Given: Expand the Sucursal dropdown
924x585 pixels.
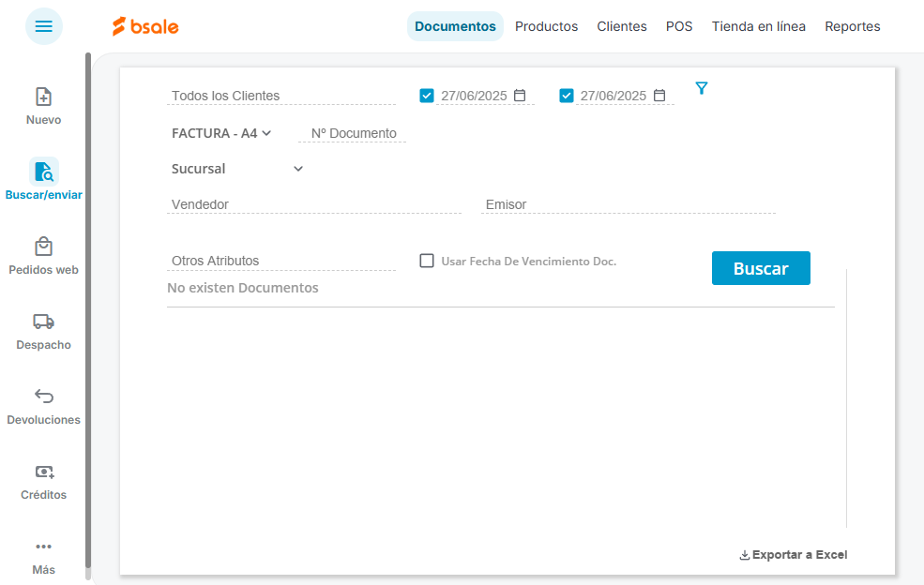Looking at the screenshot, I should (237, 169).
